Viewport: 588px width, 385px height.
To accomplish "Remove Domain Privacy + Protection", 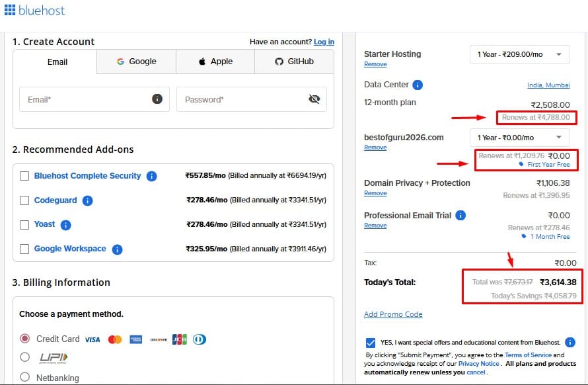I will click(375, 193).
